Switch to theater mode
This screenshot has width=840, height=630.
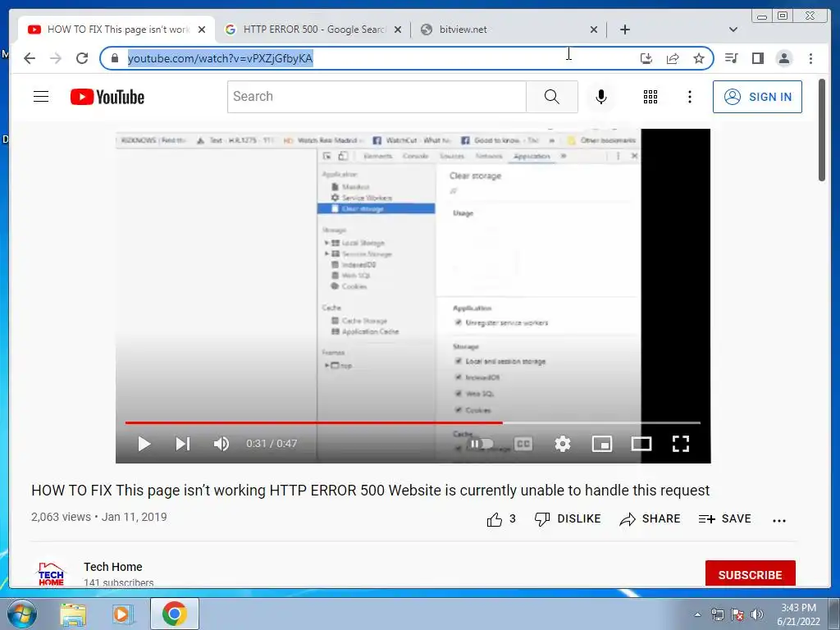[641, 444]
